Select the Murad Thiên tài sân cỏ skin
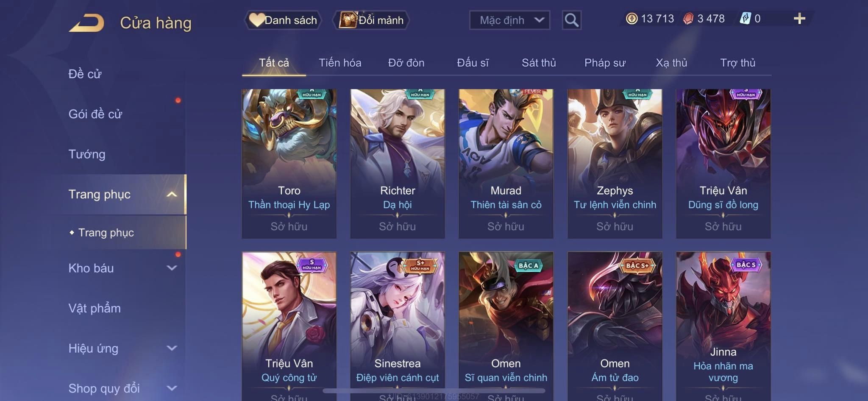 [x=506, y=164]
